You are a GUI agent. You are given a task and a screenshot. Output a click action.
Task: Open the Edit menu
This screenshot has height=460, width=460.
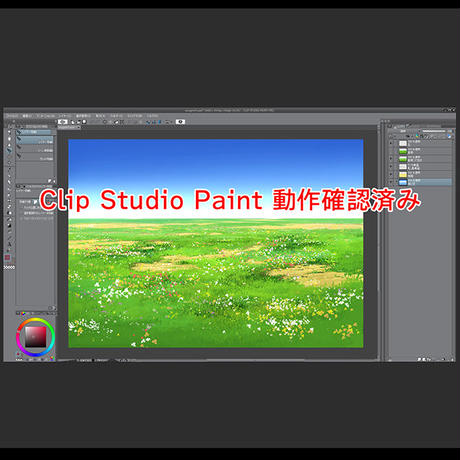click(x=27, y=116)
